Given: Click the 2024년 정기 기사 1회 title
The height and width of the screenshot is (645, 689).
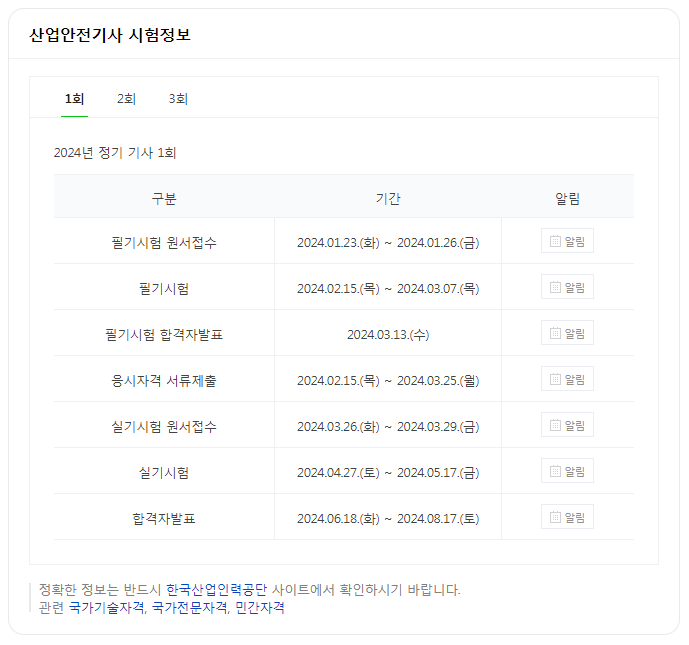Looking at the screenshot, I should [115, 153].
